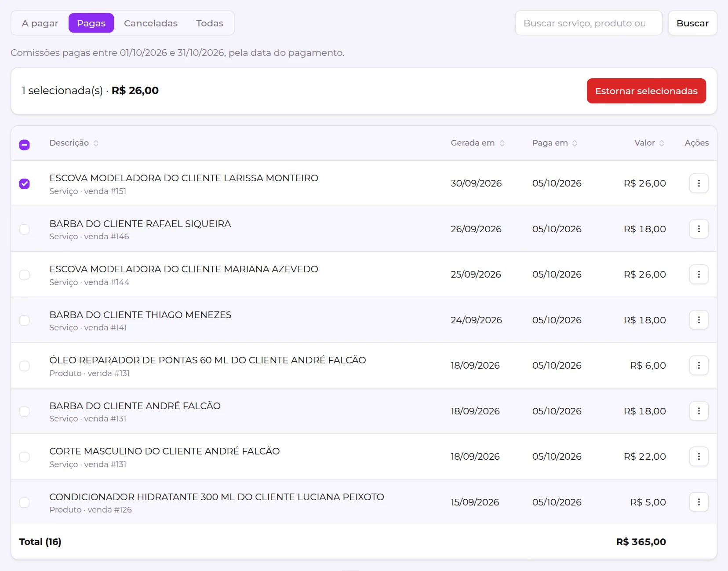Click Condicionador Hidratante Luciana Peixoto description
This screenshot has width=728, height=571.
click(x=217, y=497)
